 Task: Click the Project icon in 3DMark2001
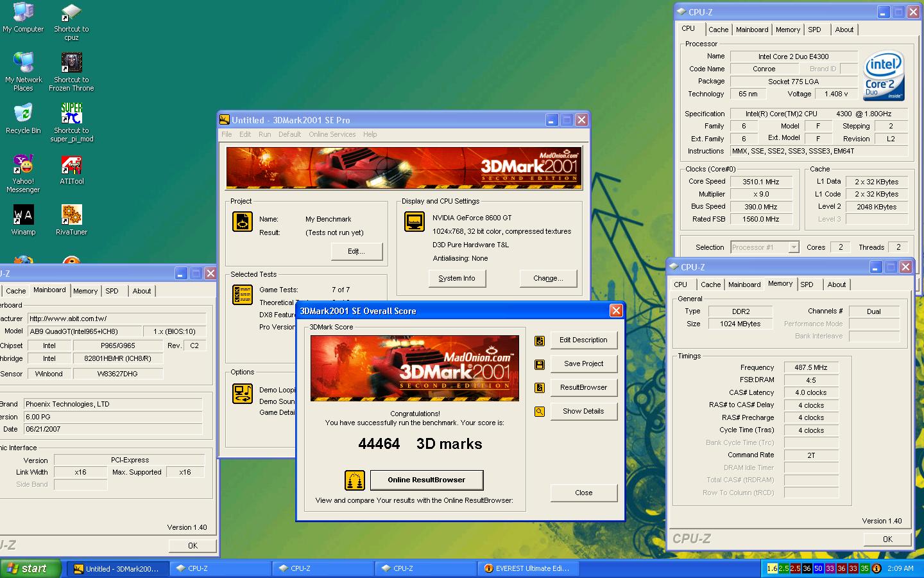(243, 221)
